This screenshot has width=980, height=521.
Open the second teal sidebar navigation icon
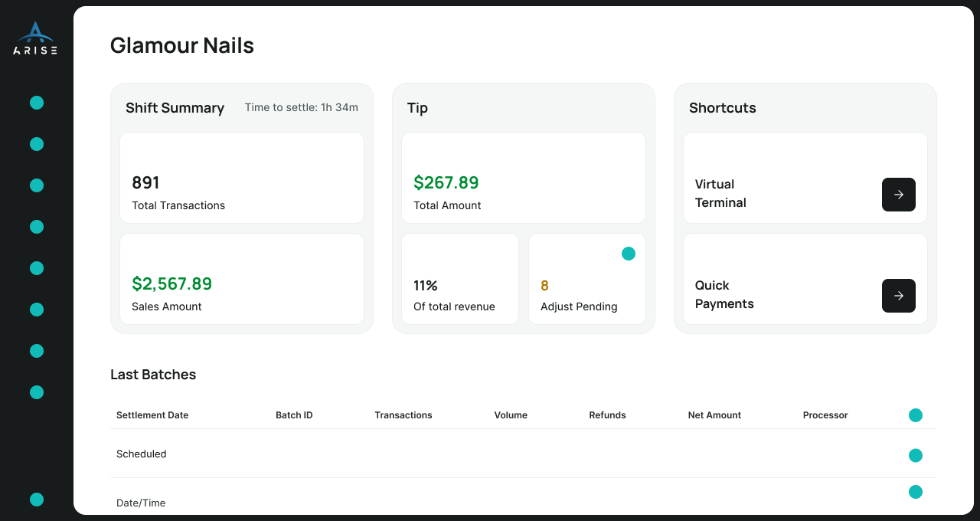[37, 144]
